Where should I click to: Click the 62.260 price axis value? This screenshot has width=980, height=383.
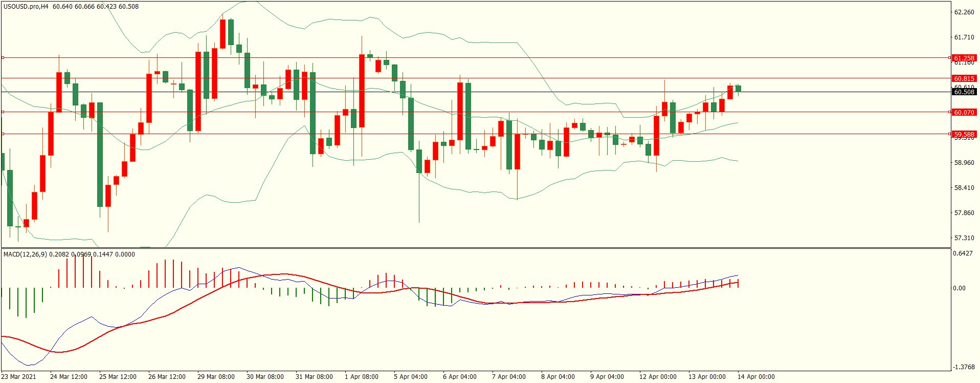click(964, 12)
